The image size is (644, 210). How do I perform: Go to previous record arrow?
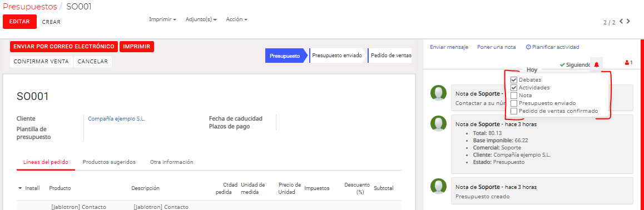(621, 21)
